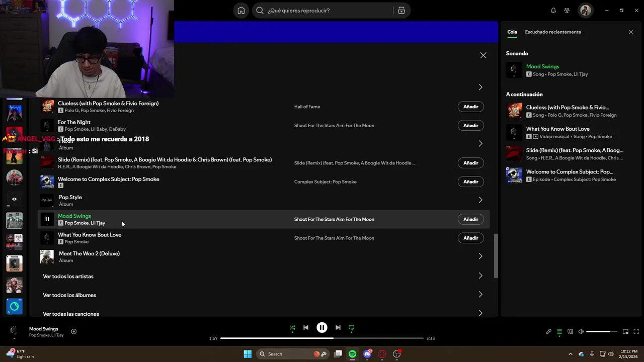Click now-playing Mood Swings cover in player bar
The image size is (644, 362).
pos(14,332)
